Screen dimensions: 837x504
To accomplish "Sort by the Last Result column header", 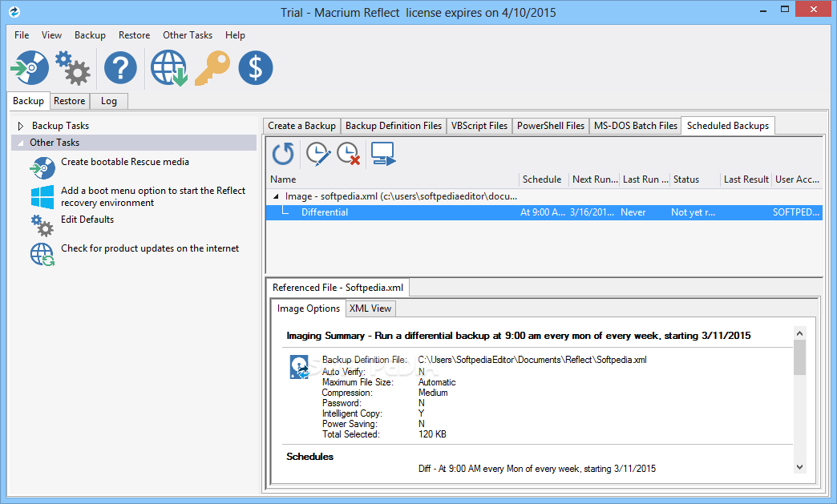I will tap(746, 179).
